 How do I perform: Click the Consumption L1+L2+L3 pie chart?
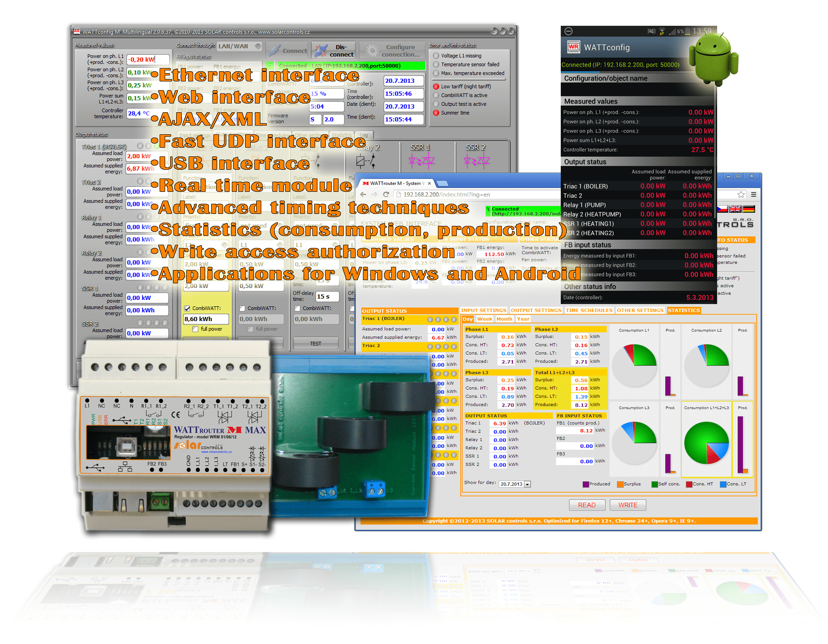[706, 443]
